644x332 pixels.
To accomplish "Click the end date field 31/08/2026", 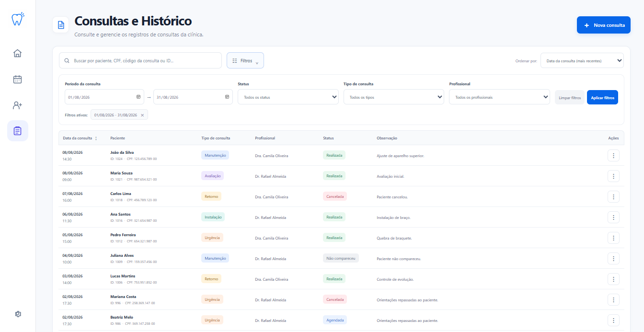I will click(x=193, y=97).
